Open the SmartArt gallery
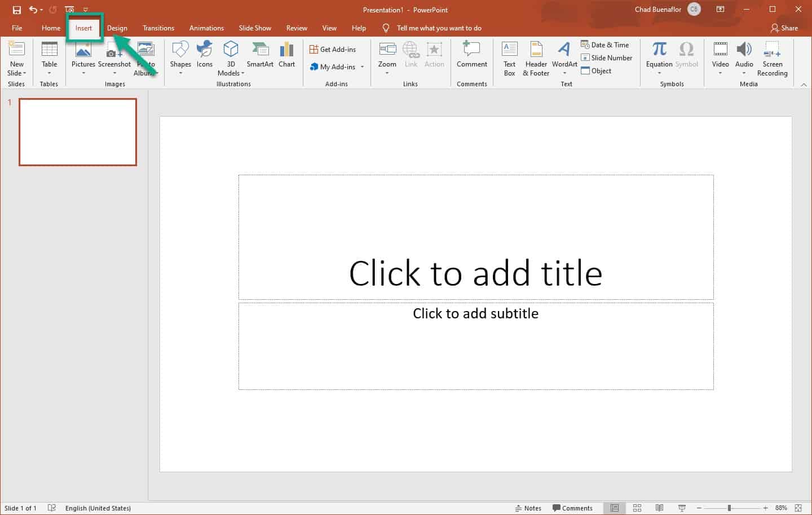Viewport: 812px width, 515px height. [x=260, y=56]
